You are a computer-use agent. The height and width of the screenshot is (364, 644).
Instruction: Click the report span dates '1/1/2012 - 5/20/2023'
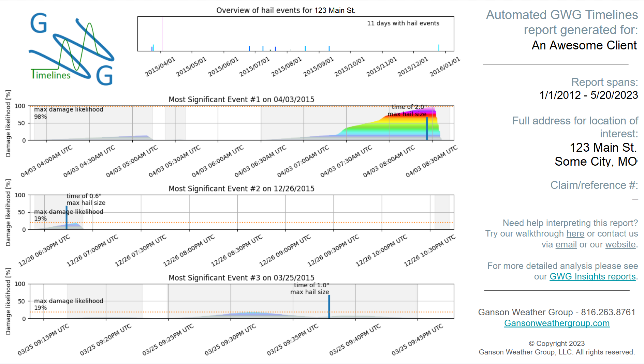click(588, 95)
